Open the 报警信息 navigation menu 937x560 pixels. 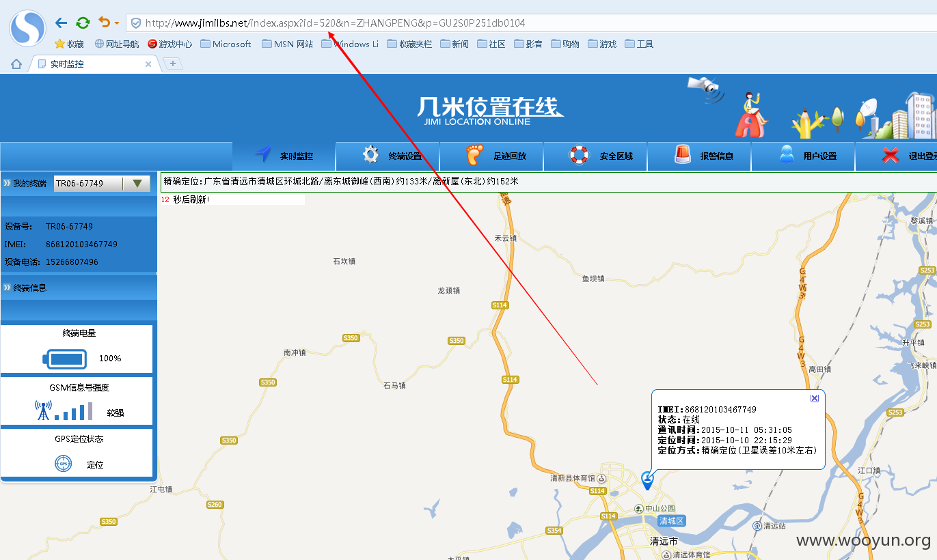click(x=699, y=156)
